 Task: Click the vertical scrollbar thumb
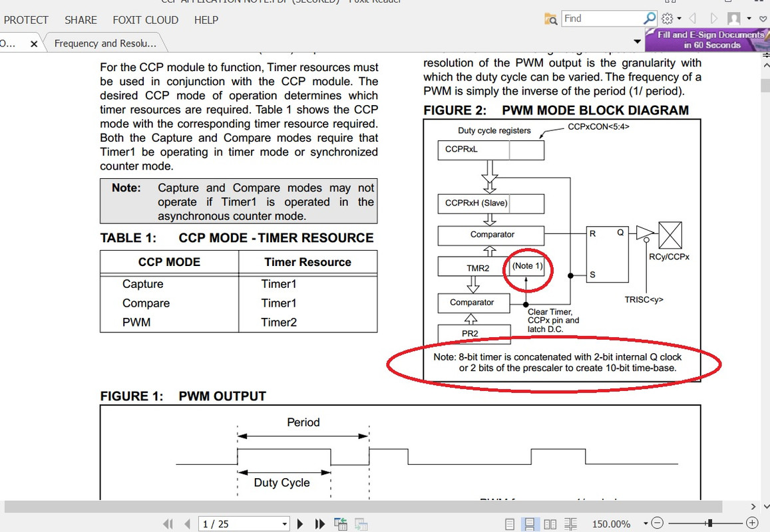tap(765, 84)
